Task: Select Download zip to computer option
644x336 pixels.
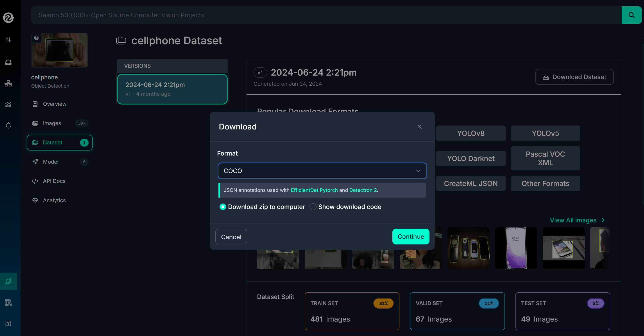Action: coord(262,207)
